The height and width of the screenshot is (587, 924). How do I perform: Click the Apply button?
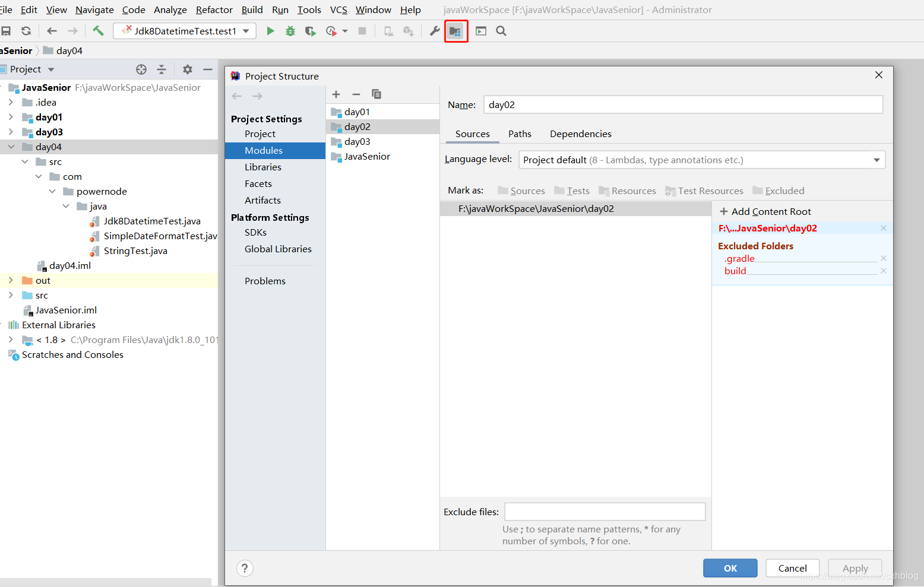coord(855,568)
